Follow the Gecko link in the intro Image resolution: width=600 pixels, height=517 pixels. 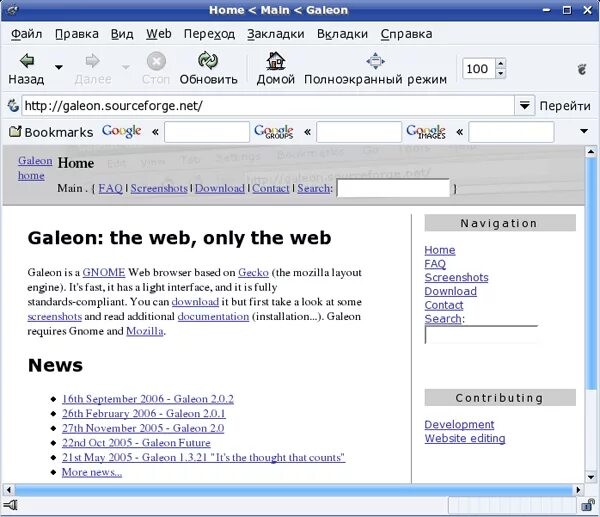coord(253,272)
